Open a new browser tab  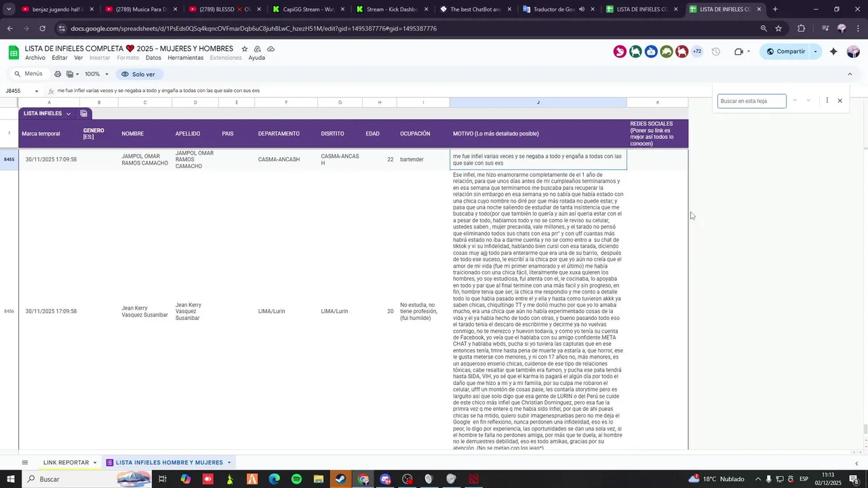(x=775, y=9)
